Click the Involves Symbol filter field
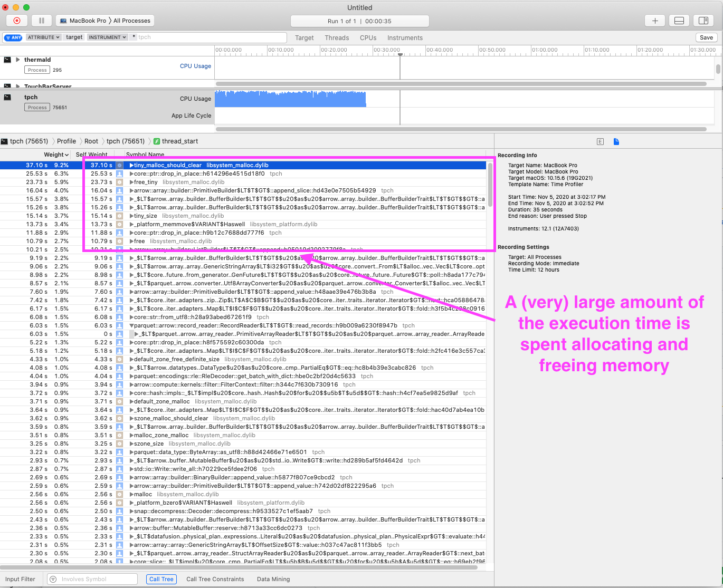This screenshot has height=588, width=723. coord(92,579)
